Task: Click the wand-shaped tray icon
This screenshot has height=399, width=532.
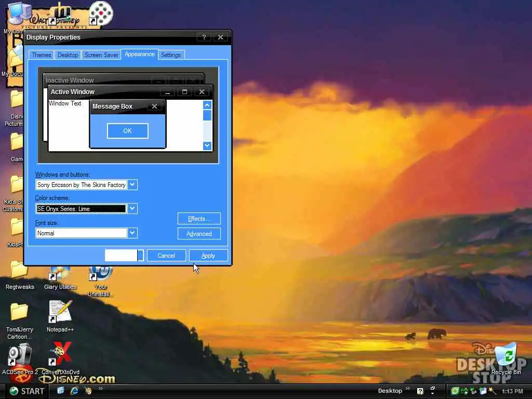Action: 493,391
